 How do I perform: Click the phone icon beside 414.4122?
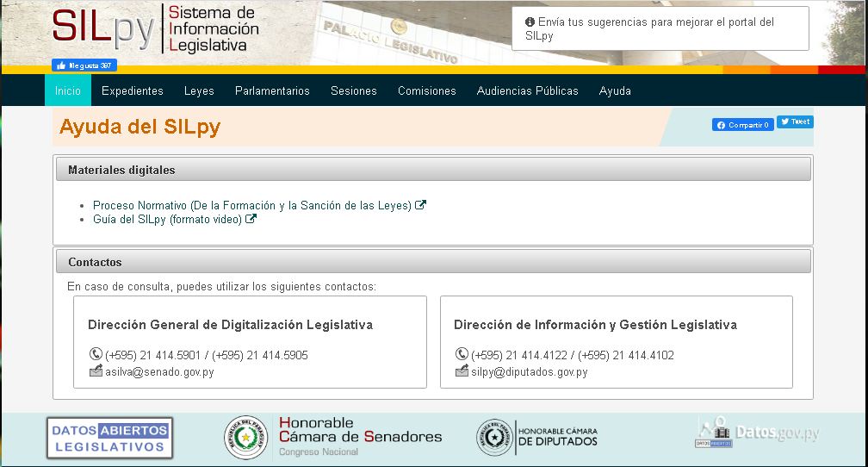[x=462, y=354]
